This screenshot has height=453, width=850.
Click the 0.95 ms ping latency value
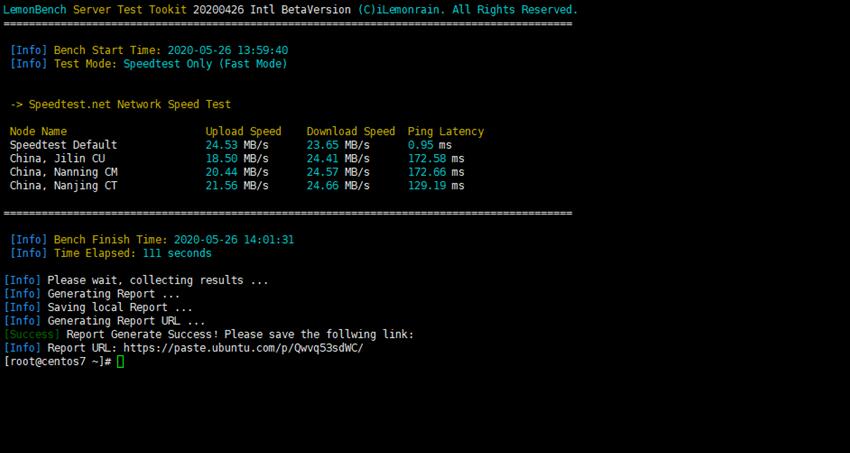tap(430, 145)
